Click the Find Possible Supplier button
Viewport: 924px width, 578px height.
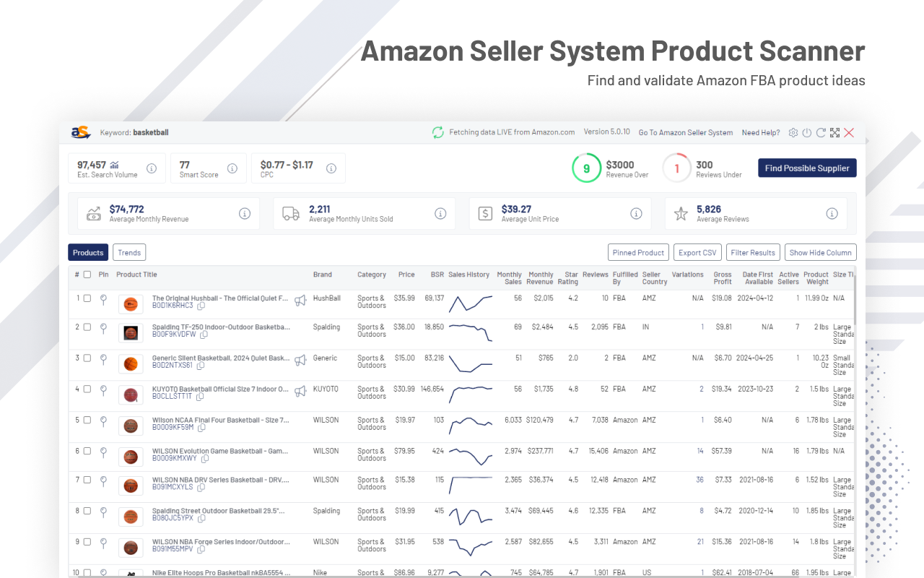click(807, 168)
